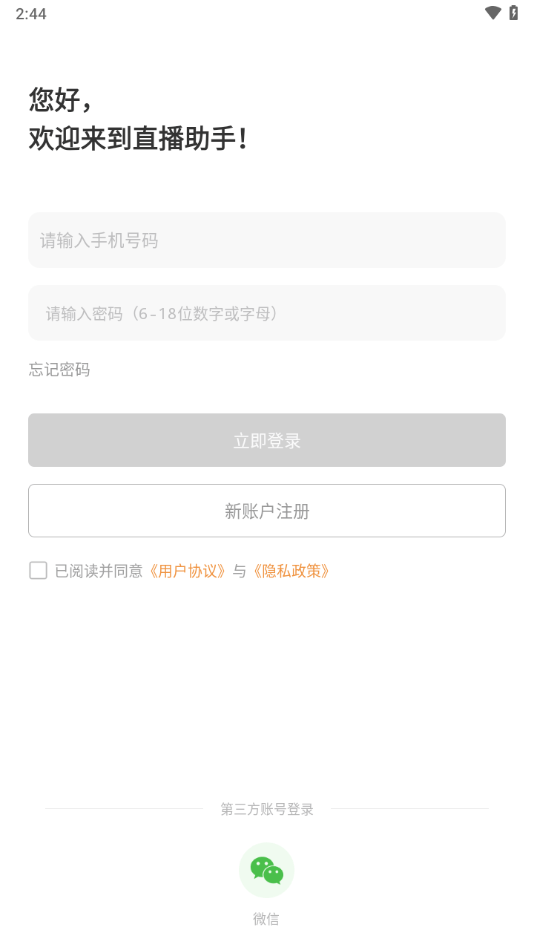534x950 pixels.
Task: Click the 欢迎来到直播助手! heading
Action: [x=138, y=139]
